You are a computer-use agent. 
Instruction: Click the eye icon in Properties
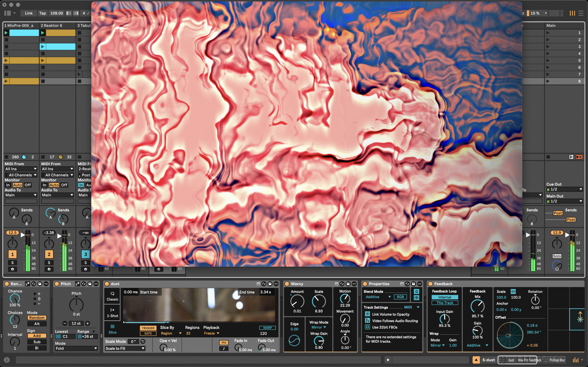point(416,298)
